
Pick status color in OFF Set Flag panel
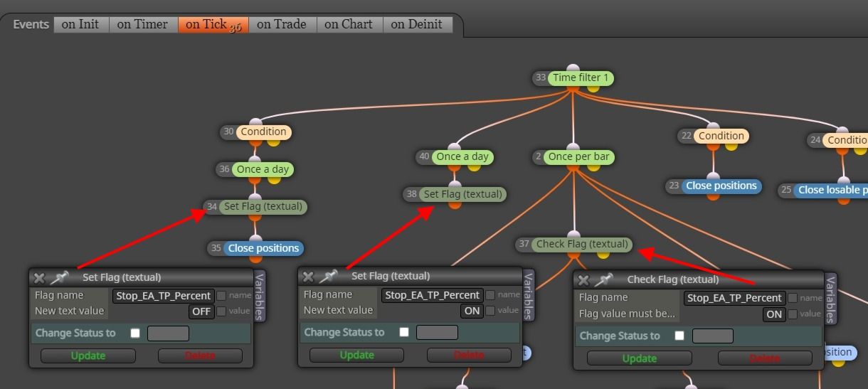168,333
